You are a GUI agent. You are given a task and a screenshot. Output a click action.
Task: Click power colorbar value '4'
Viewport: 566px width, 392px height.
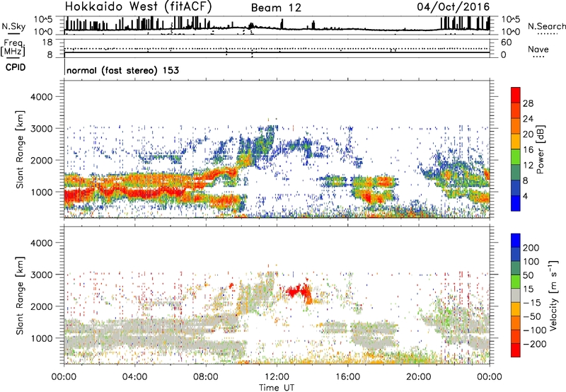pos(526,196)
